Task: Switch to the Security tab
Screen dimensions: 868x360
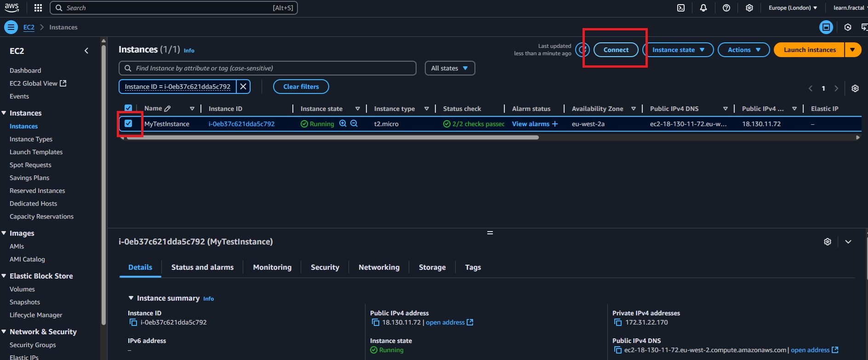Action: pos(325,267)
